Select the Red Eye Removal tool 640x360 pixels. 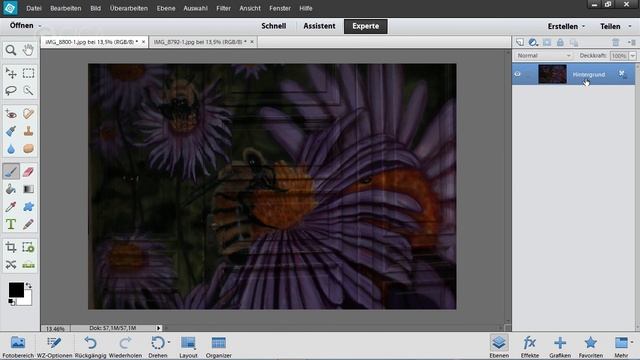[x=11, y=114]
